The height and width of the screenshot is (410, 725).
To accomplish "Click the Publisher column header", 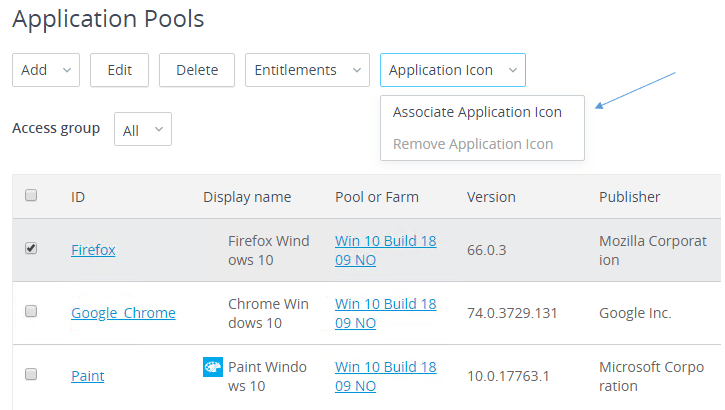I will pyautogui.click(x=630, y=197).
